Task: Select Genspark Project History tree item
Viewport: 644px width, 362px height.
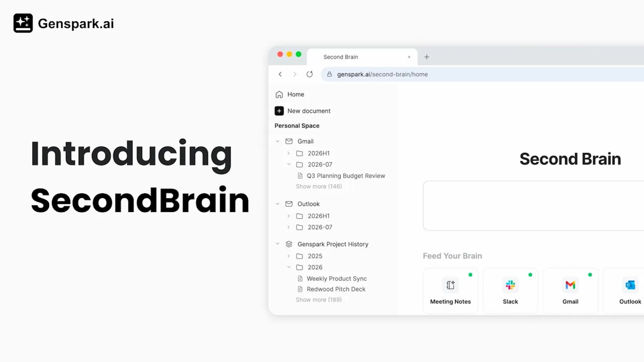Action: tap(333, 244)
